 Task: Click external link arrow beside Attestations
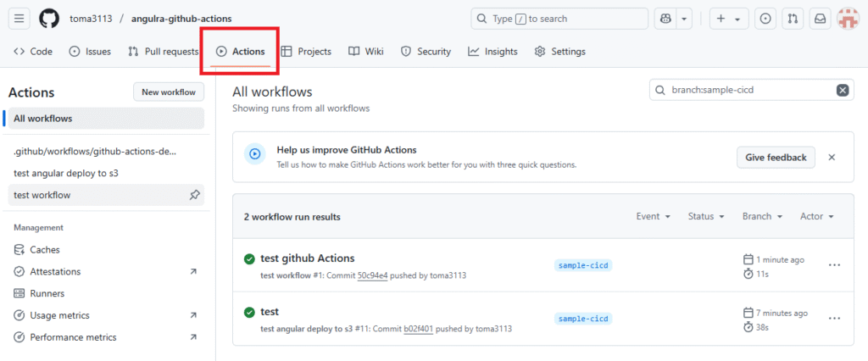193,271
